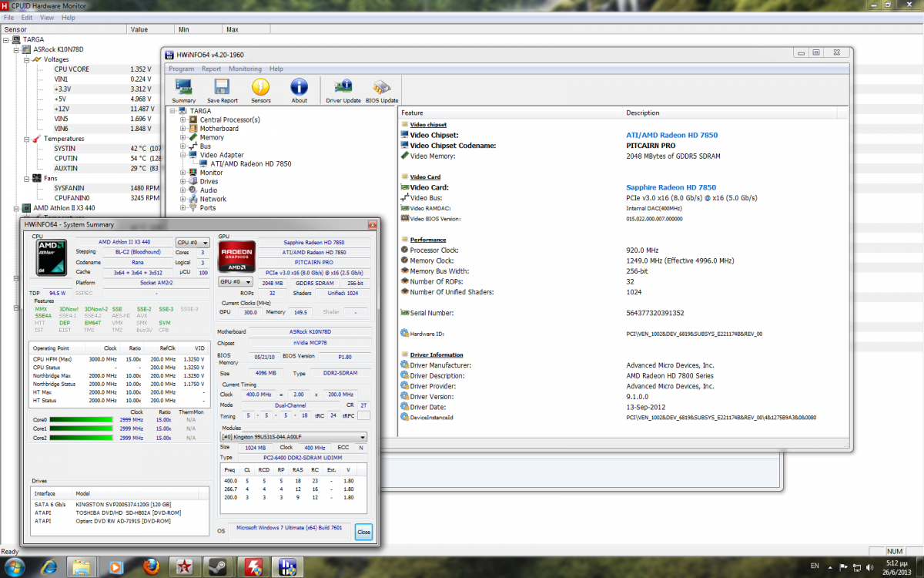Launch Firefox from the taskbar
The height and width of the screenshot is (578, 924).
coord(152,568)
